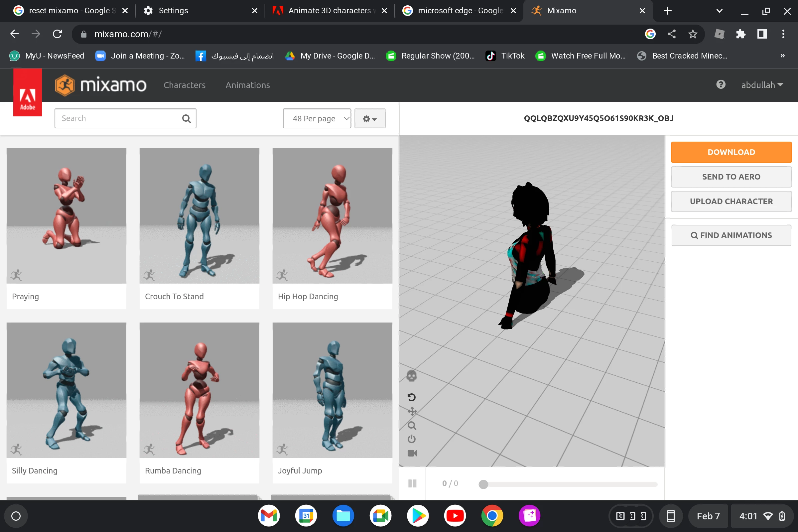Open the Chrome extensions puzzle icon
Viewport: 798px width, 532px height.
click(x=741, y=34)
